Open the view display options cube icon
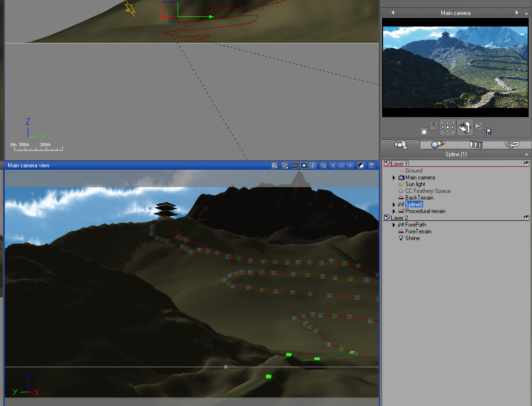Screen dimensions: 532x406 point(274,165)
